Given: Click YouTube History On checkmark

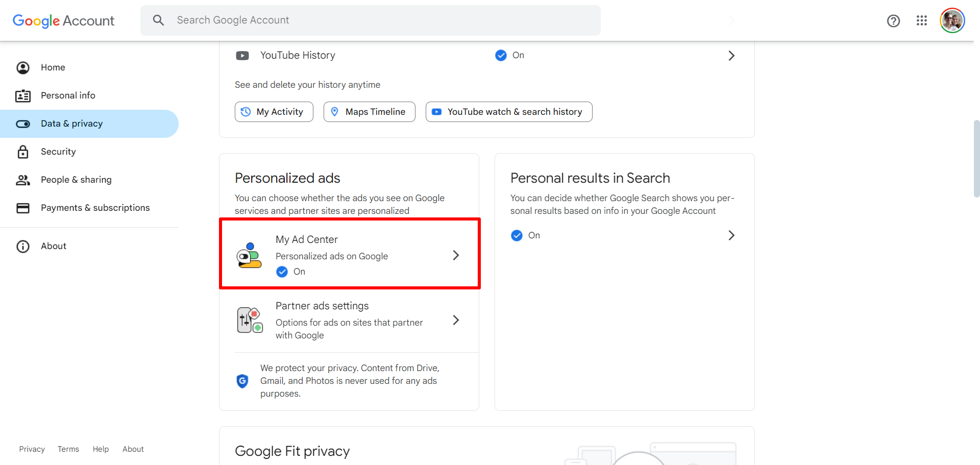Looking at the screenshot, I should tap(501, 55).
